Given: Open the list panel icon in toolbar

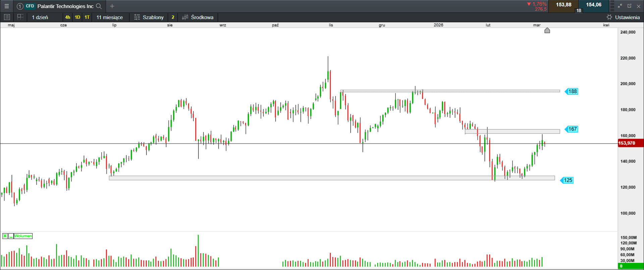Looking at the screenshot, I should click(x=7, y=17).
